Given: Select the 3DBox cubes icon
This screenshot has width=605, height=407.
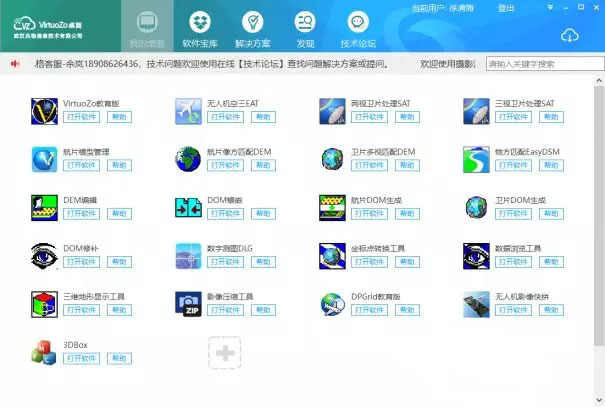Looking at the screenshot, I should click(45, 352).
